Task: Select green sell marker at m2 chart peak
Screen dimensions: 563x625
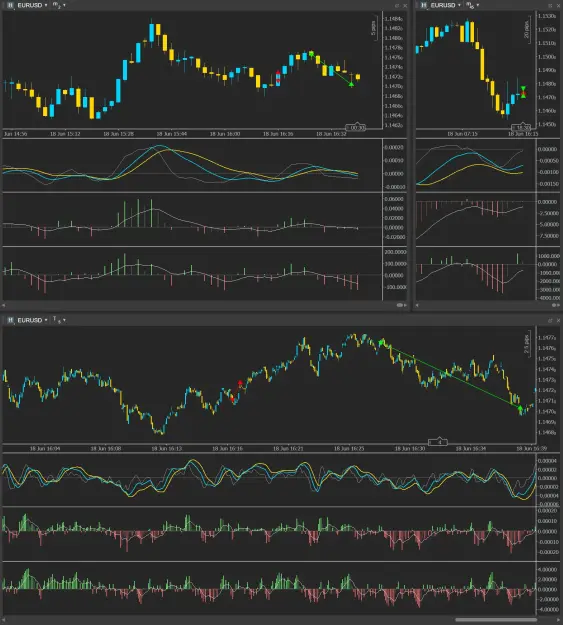Action: pos(311,53)
